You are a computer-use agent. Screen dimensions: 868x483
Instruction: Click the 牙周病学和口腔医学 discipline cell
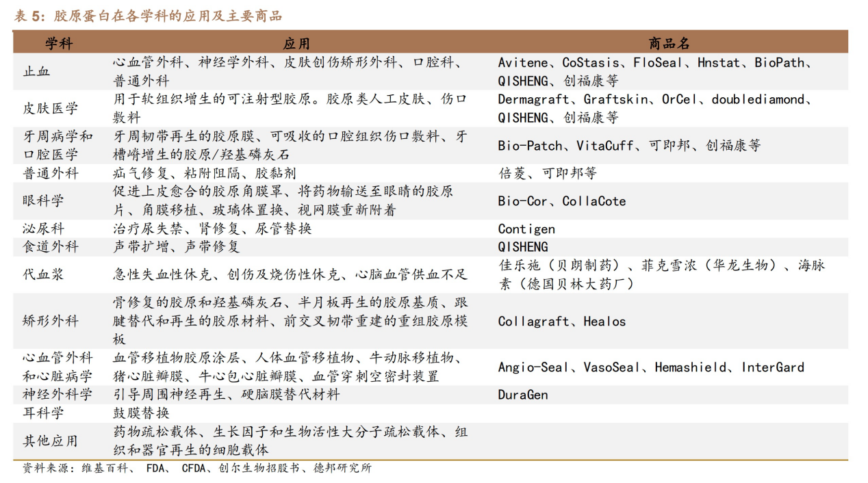(58, 145)
